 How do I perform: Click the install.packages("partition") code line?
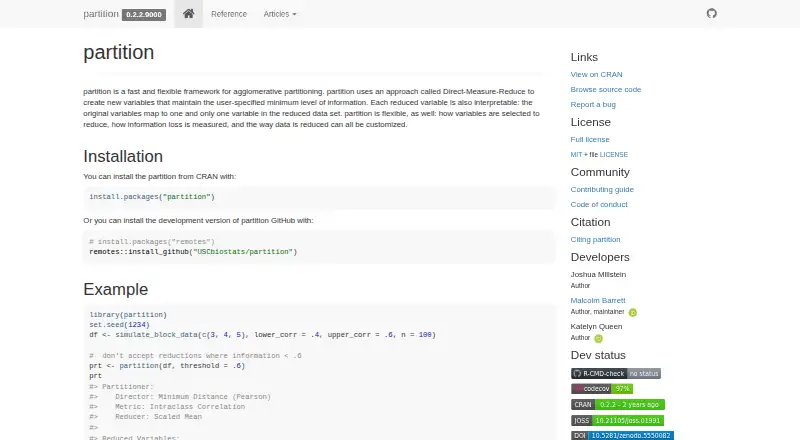152,197
